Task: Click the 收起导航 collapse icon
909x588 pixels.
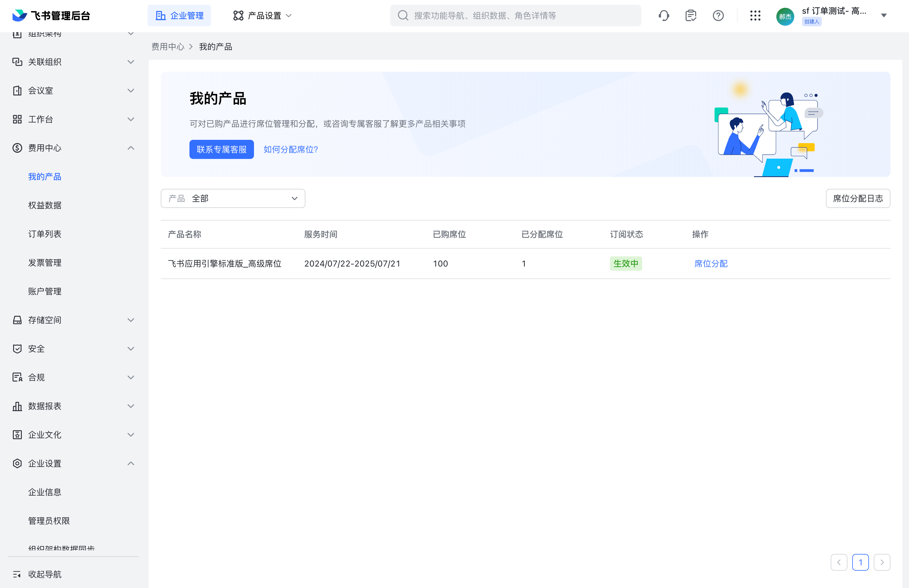Action: point(17,574)
